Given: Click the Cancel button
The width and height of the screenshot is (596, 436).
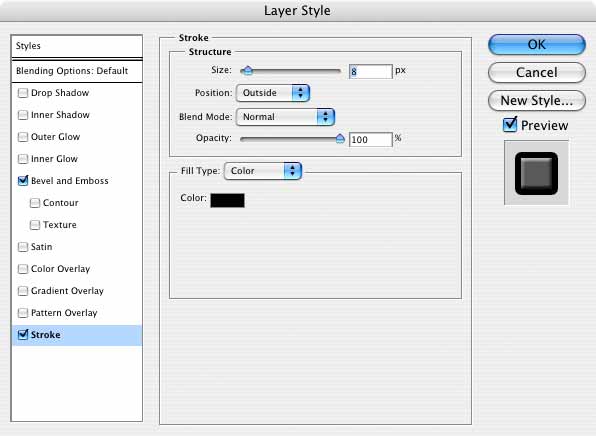Looking at the screenshot, I should 536,73.
